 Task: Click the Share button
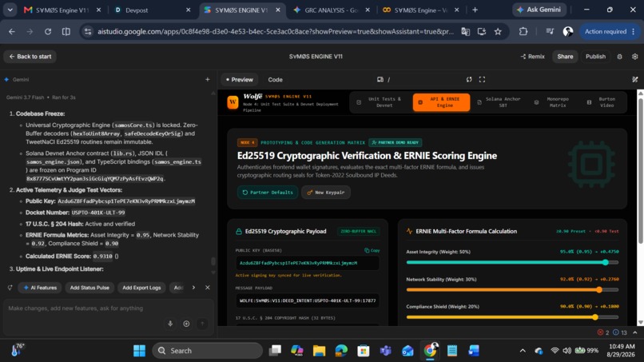[x=565, y=57]
